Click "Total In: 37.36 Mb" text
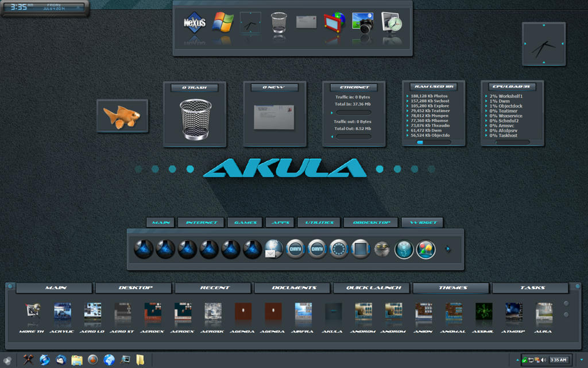Image resolution: width=588 pixels, height=368 pixels. pyautogui.click(x=353, y=104)
